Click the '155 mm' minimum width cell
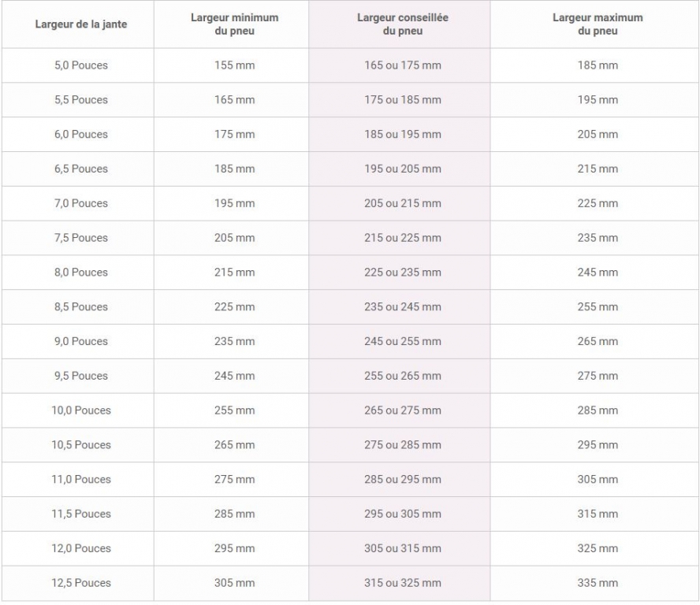Viewport: 700px width, 605px height. click(234, 65)
